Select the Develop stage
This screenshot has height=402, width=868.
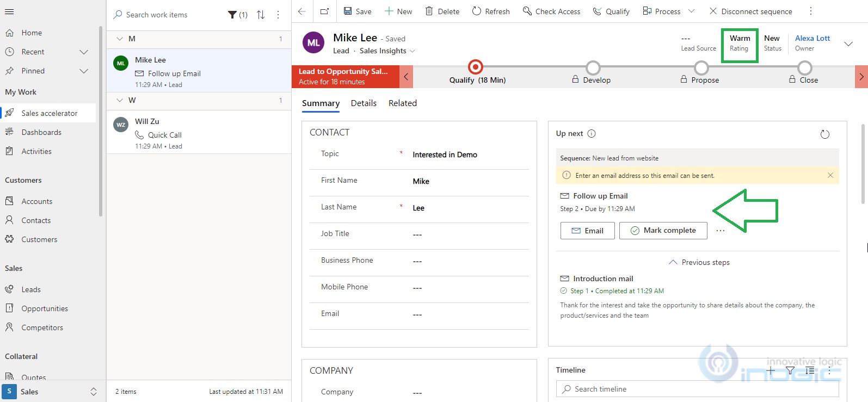point(593,68)
